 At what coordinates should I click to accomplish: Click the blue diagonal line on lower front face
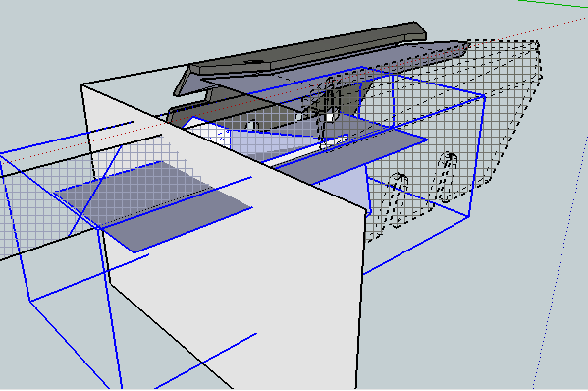point(205,361)
